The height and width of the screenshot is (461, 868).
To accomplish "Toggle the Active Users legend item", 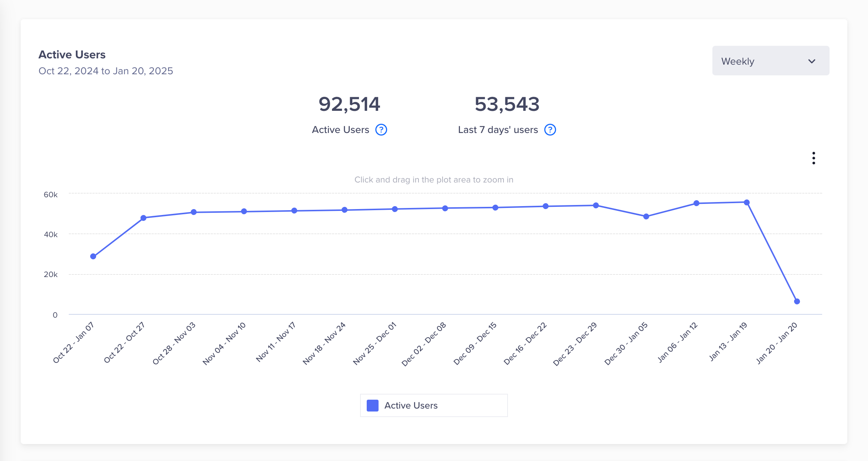I will pos(434,405).
